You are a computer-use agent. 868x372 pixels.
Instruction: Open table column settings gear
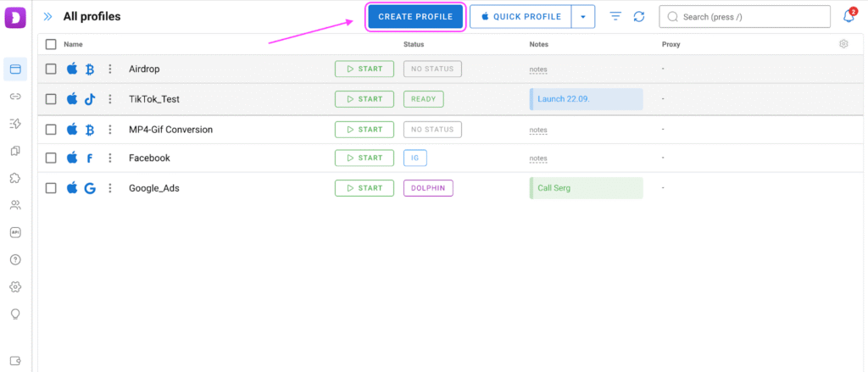pyautogui.click(x=843, y=44)
